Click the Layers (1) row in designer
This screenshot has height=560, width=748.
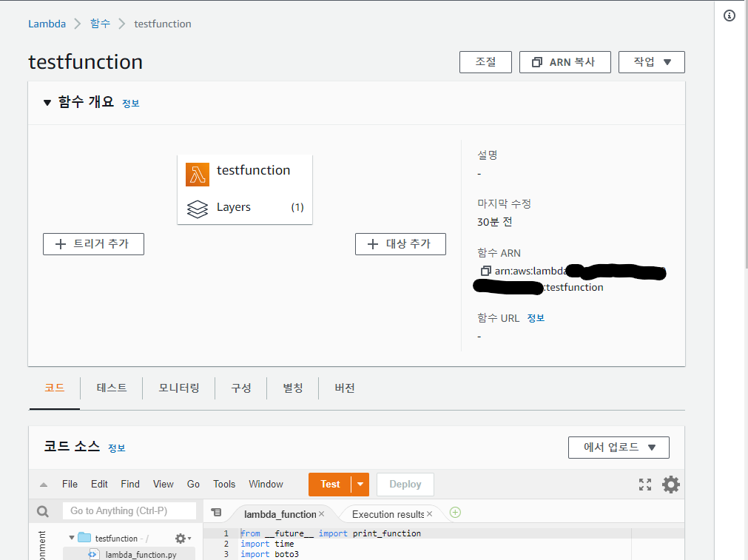coord(245,207)
